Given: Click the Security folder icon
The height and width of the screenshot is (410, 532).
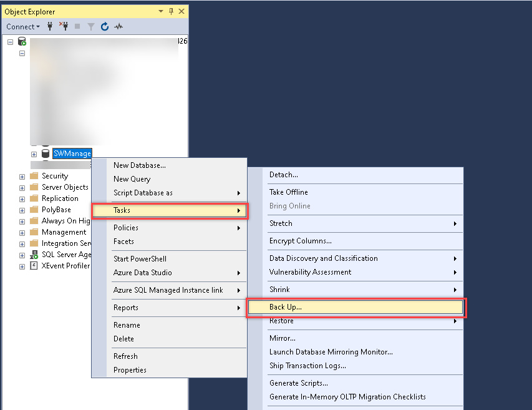Looking at the screenshot, I should pos(34,175).
